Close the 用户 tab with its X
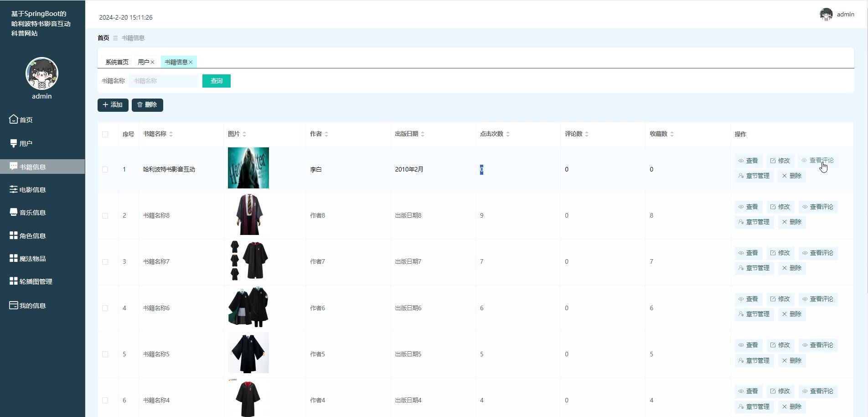 pos(153,62)
